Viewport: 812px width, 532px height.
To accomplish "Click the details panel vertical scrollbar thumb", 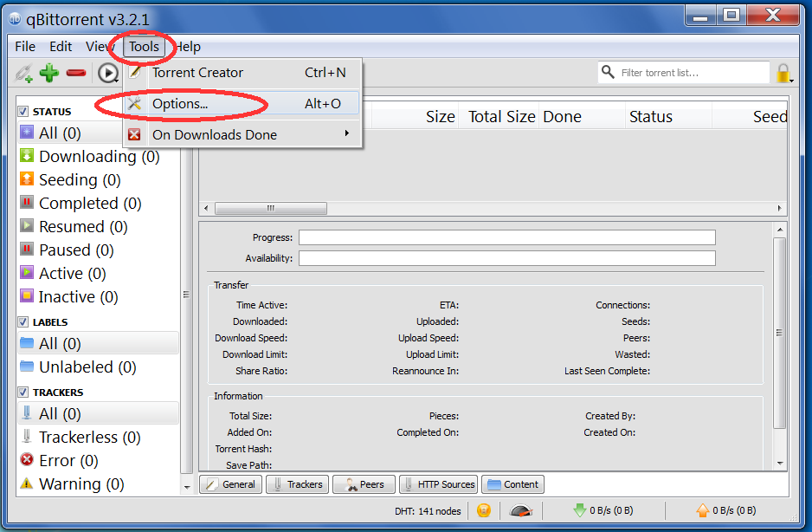I will [779, 333].
